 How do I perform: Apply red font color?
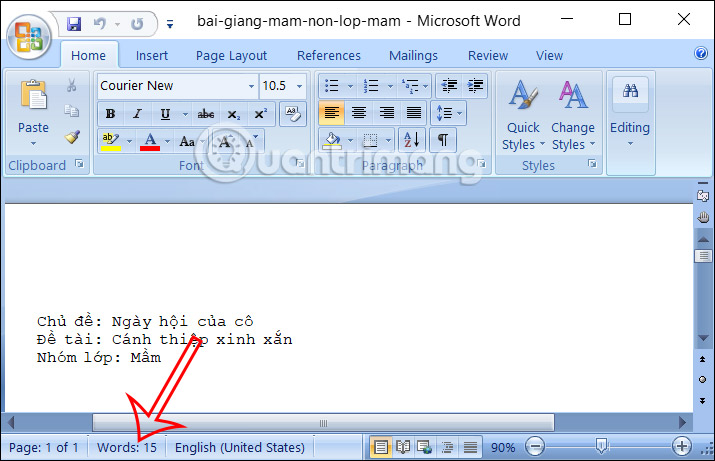(150, 141)
